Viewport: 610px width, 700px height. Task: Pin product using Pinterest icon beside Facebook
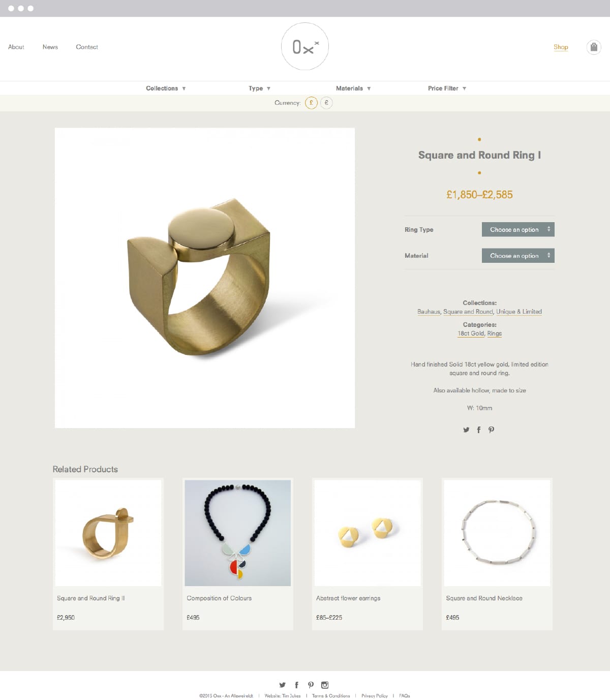pyautogui.click(x=491, y=430)
